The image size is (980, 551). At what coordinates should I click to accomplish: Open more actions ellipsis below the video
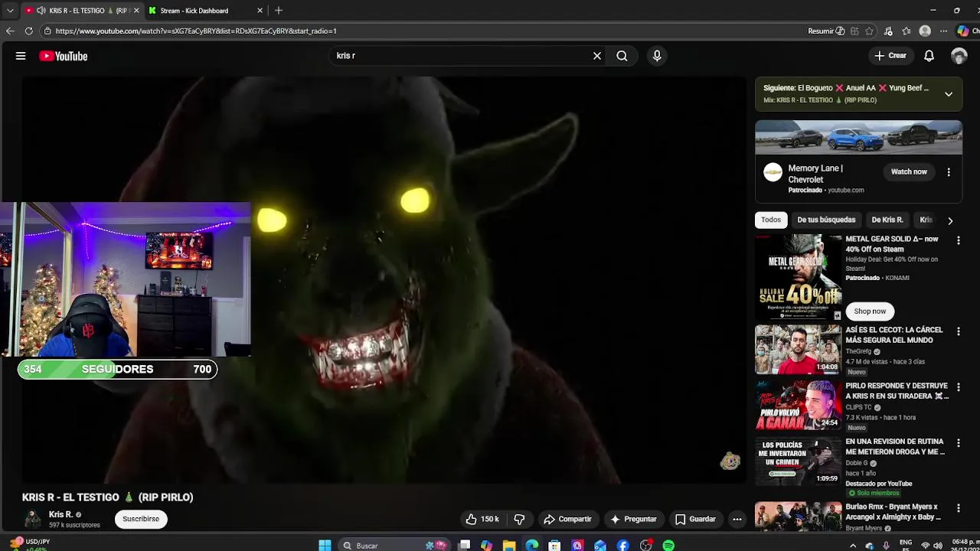coord(737,519)
